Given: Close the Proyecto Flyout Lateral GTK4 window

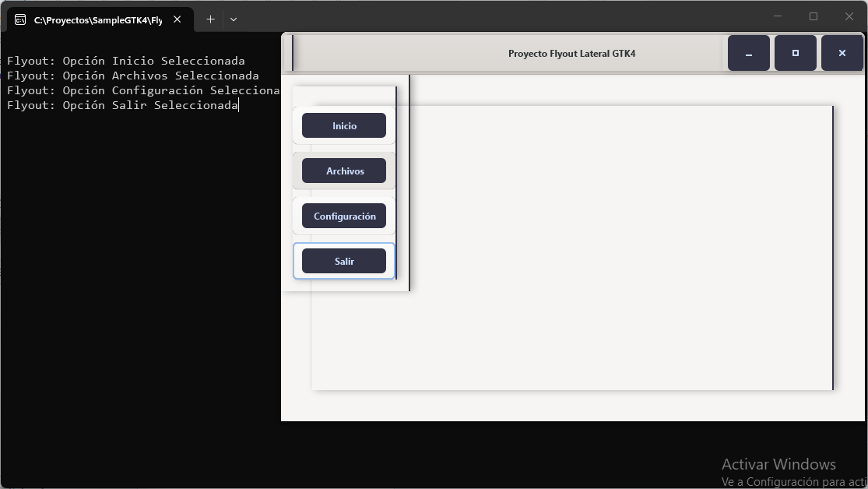Looking at the screenshot, I should 842,53.
